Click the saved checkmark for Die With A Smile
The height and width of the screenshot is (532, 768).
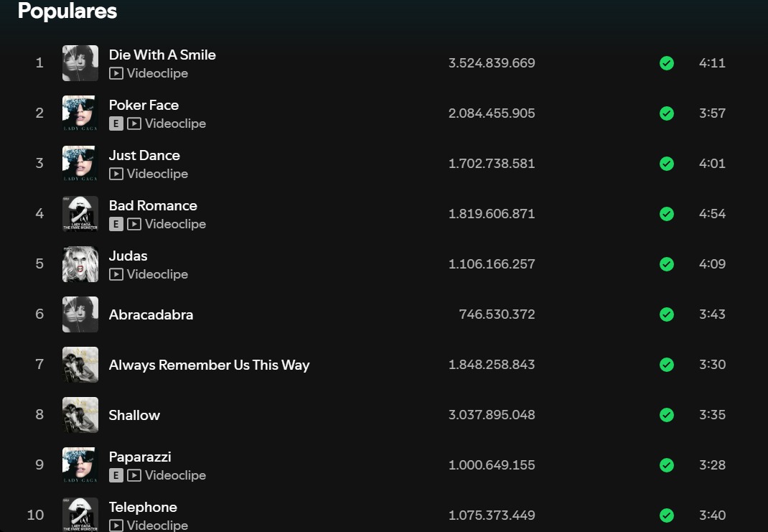pos(667,63)
